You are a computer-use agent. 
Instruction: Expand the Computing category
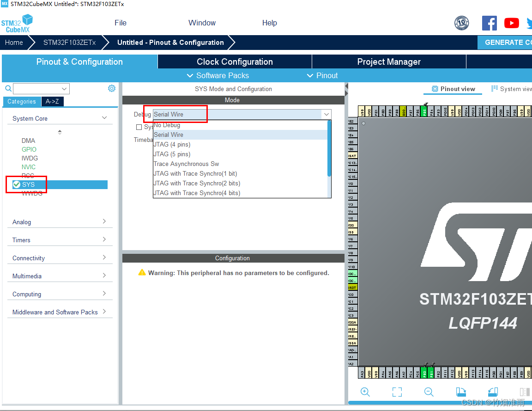(x=104, y=294)
